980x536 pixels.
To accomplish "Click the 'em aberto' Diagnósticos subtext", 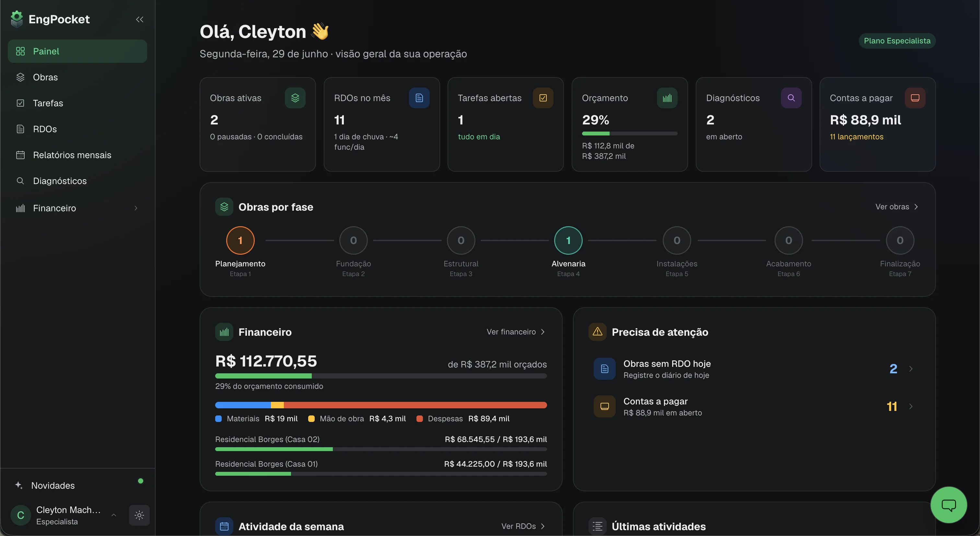I will pos(724,136).
